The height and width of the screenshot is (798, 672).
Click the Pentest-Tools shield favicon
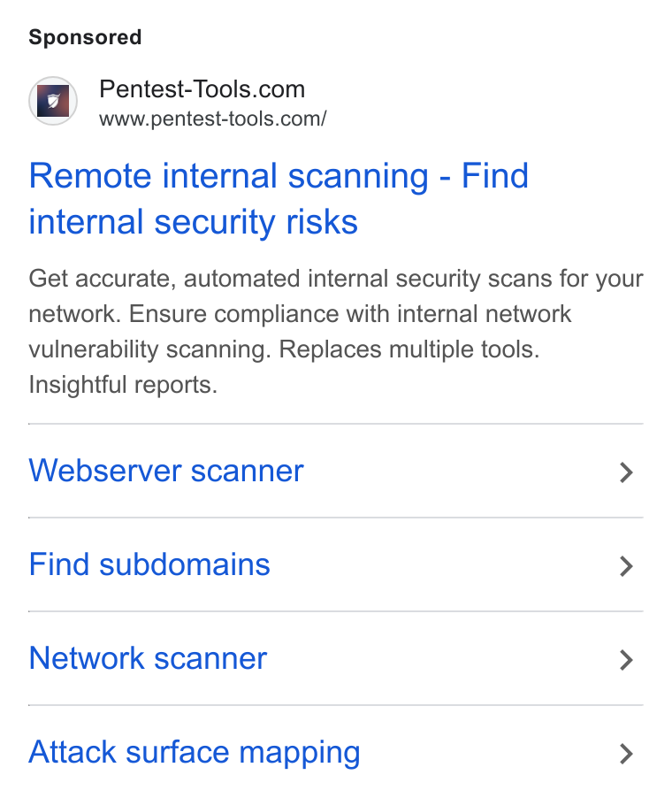pos(53,101)
